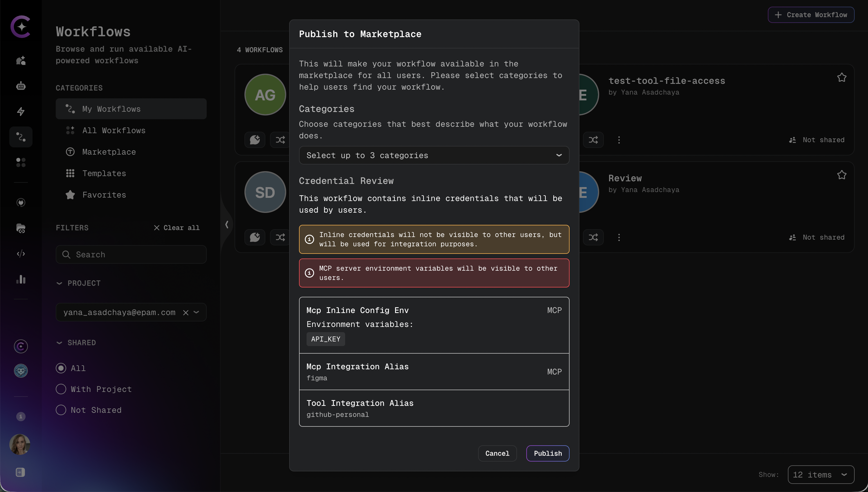Select the With Project radio option
This screenshot has height=492, width=868.
[x=61, y=389]
